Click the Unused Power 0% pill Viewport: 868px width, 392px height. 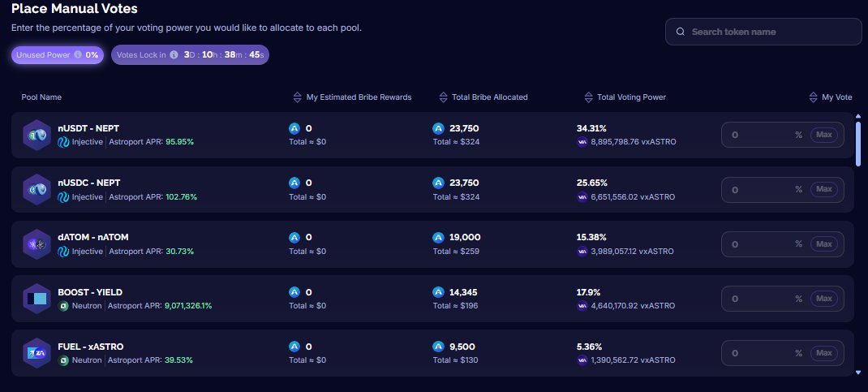coord(58,55)
